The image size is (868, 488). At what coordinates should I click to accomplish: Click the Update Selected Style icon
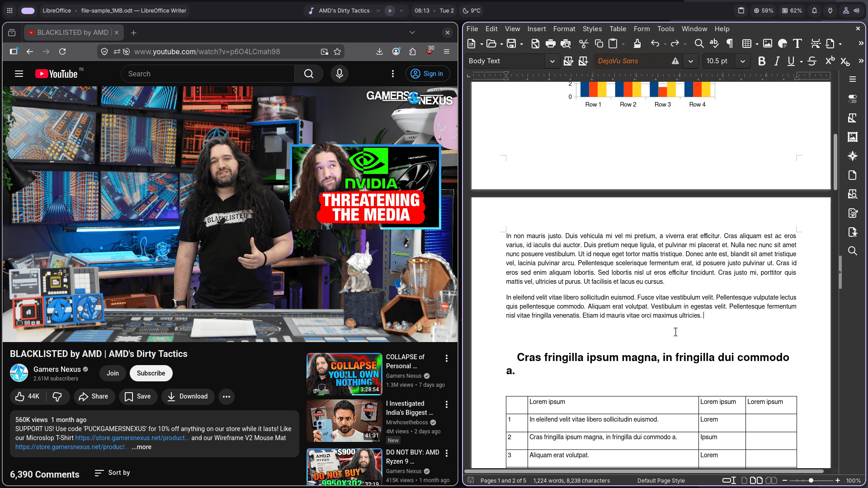(568, 61)
